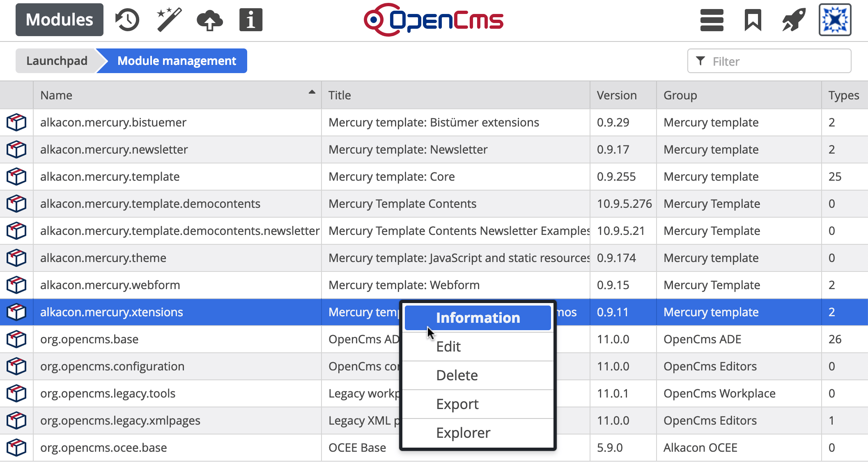Image resolution: width=868 pixels, height=462 pixels.
Task: Click the user avatar icon
Action: (835, 20)
